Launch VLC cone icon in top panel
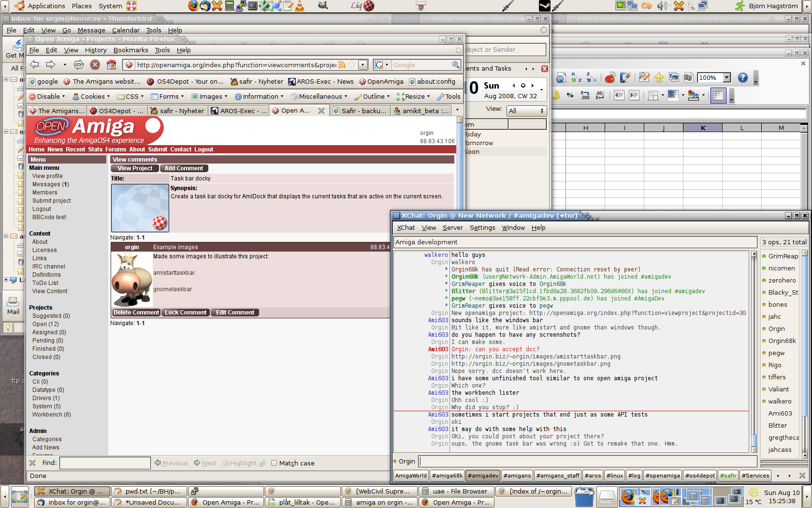This screenshot has width=812, height=508. (300, 6)
